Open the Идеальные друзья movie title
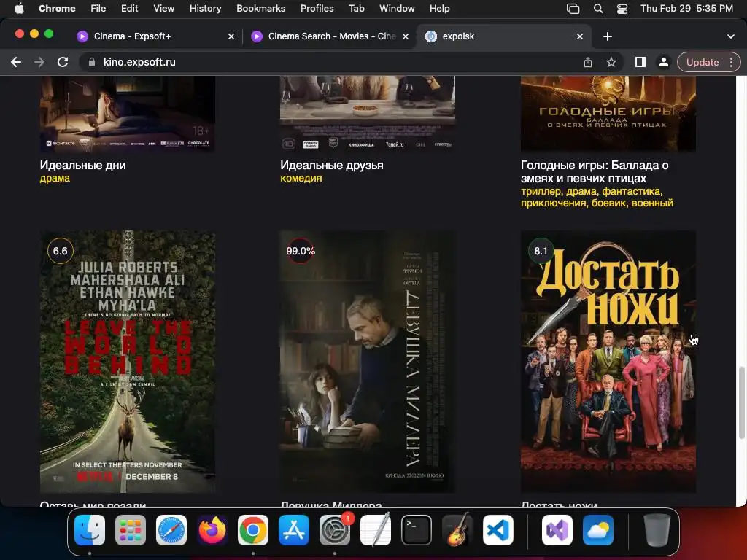This screenshot has width=747, height=560. pyautogui.click(x=332, y=166)
